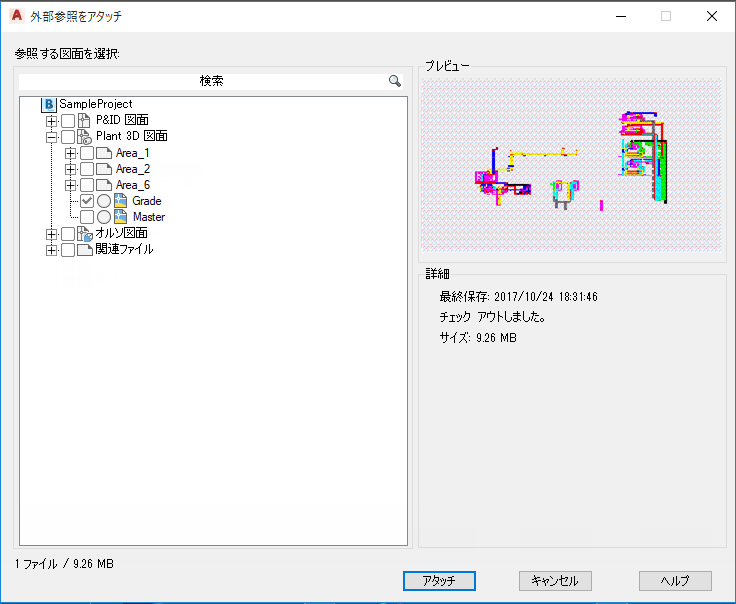Viewport: 736px width, 604px height.
Task: Uncheck the Grade drawing checkbox
Action: point(87,201)
